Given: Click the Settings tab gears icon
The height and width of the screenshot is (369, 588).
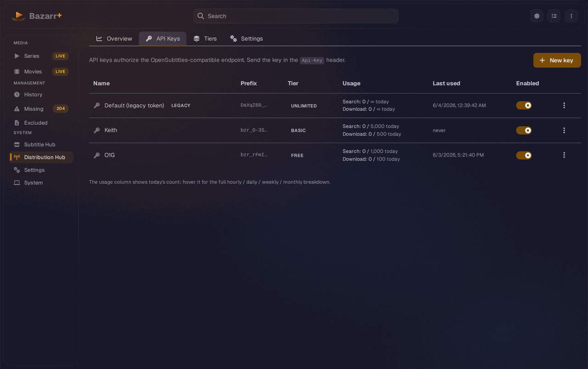Looking at the screenshot, I should point(233,39).
